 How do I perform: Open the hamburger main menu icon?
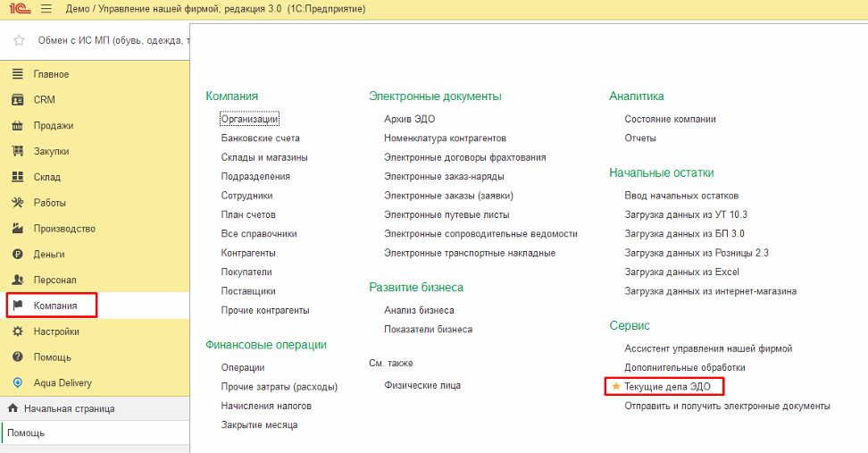click(x=46, y=9)
